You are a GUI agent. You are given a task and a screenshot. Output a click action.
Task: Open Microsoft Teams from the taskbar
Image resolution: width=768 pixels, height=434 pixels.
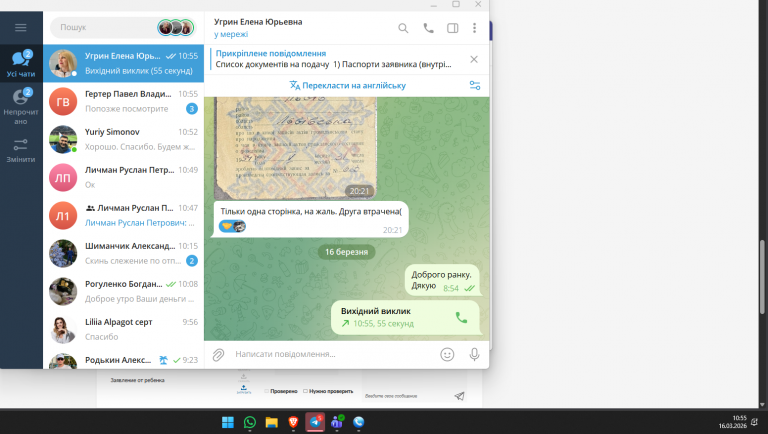click(x=337, y=422)
